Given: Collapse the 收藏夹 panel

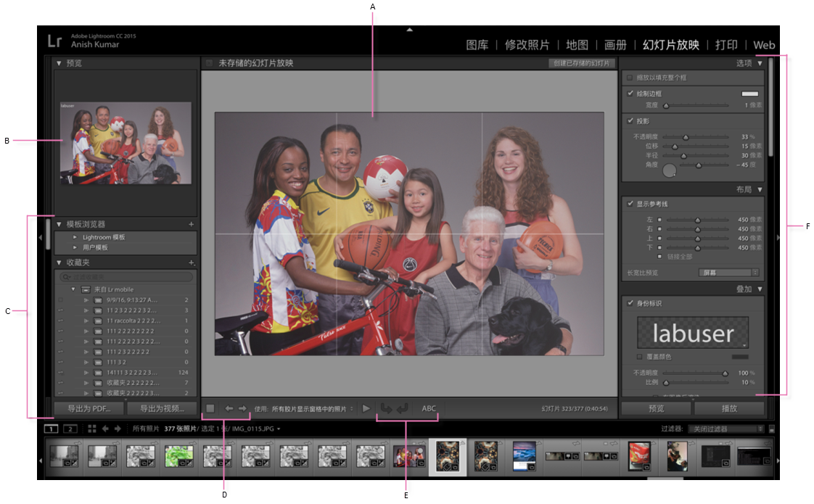Looking at the screenshot, I should [x=59, y=263].
